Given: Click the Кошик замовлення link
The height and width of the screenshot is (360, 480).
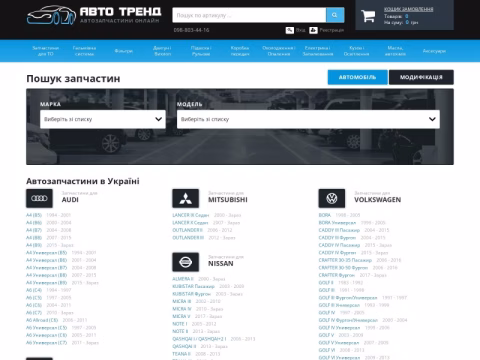Looking at the screenshot, I should (409, 9).
